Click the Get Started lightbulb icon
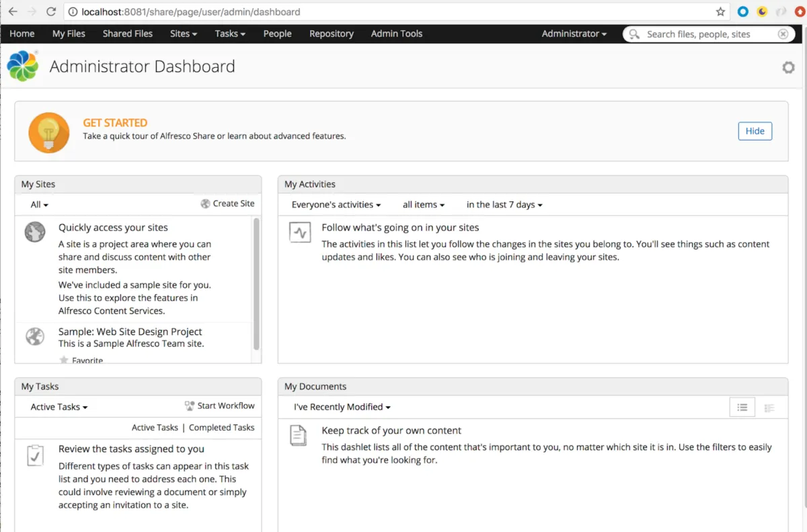Image resolution: width=807 pixels, height=532 pixels. 48,132
